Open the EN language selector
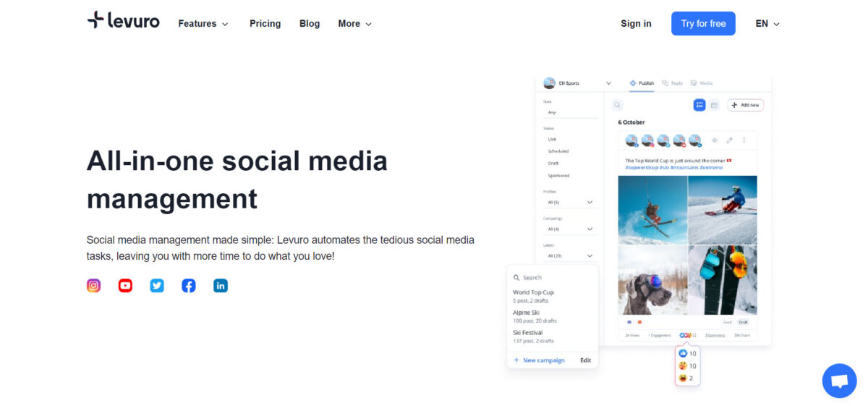Viewport: 868px width, 406px height. (x=767, y=23)
